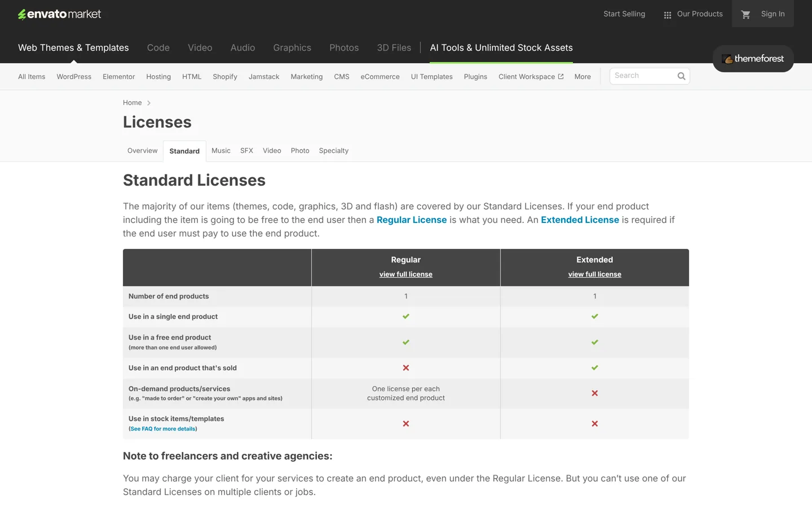This screenshot has width=812, height=508.
Task: Select Jamstack in subnavigation
Action: pyautogui.click(x=264, y=77)
